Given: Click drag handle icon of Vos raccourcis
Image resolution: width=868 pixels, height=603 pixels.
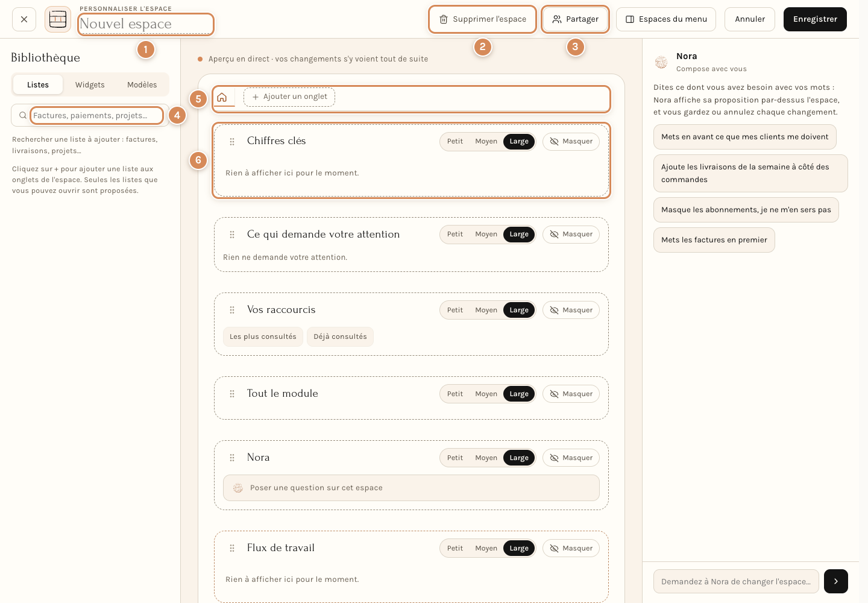Looking at the screenshot, I should pyautogui.click(x=232, y=310).
